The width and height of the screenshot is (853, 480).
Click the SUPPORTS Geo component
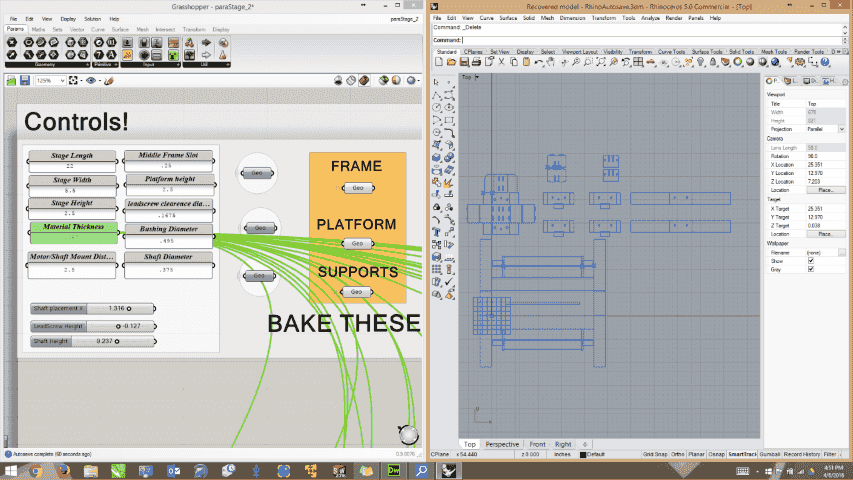click(x=356, y=292)
